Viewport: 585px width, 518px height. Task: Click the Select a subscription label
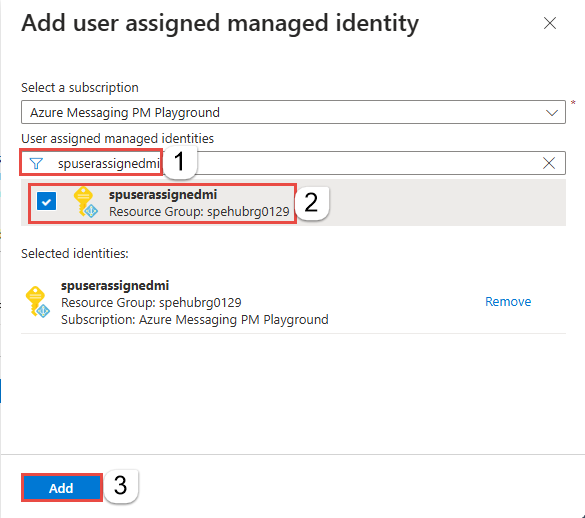click(x=80, y=88)
